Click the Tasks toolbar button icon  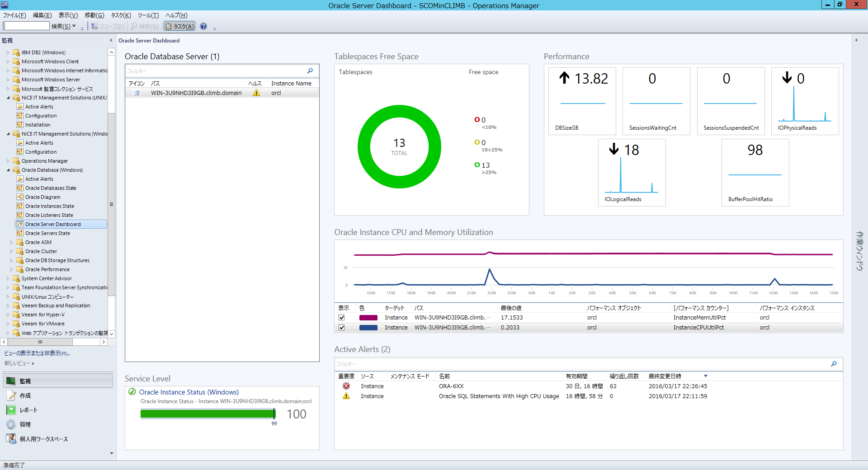point(169,26)
